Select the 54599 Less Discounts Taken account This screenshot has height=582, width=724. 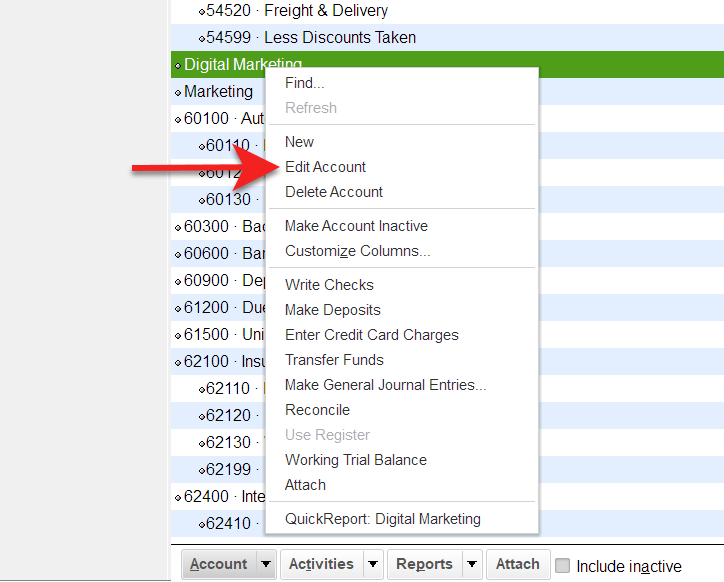click(447, 37)
